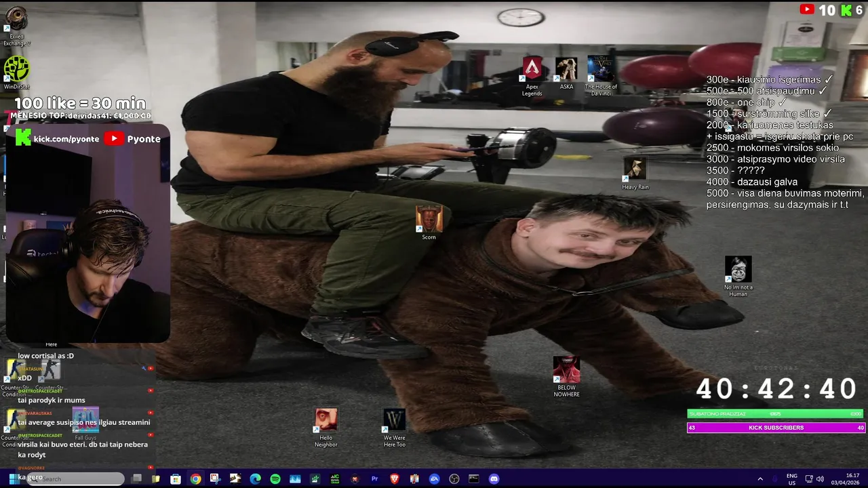This screenshot has height=488, width=868.
Task: Open the ENG US language switcher
Action: pyautogui.click(x=792, y=479)
